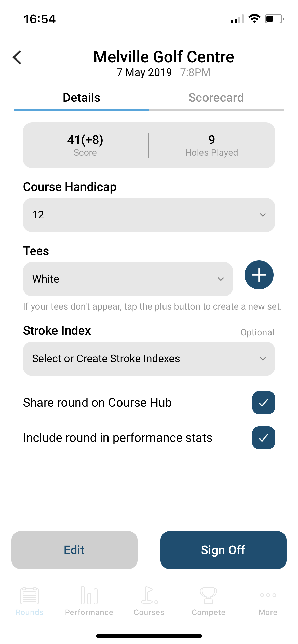Screen dimensions: 298x644
Task: Tap the Sign Off button
Action: (223, 550)
